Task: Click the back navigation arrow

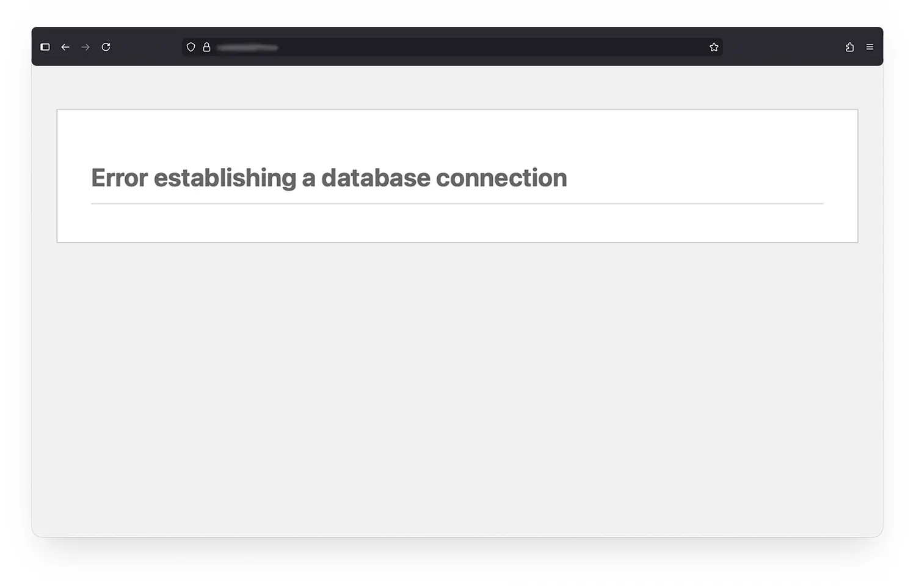Action: click(65, 47)
